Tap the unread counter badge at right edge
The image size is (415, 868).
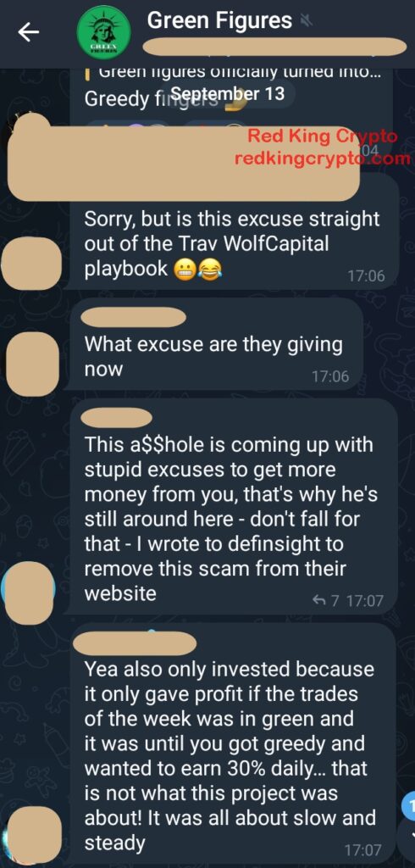tap(410, 802)
